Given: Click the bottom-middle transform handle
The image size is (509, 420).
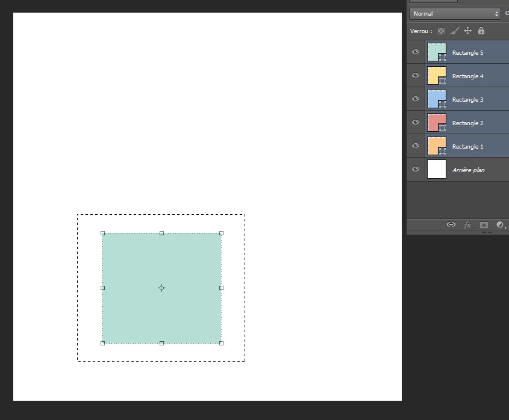Looking at the screenshot, I should pos(161,343).
